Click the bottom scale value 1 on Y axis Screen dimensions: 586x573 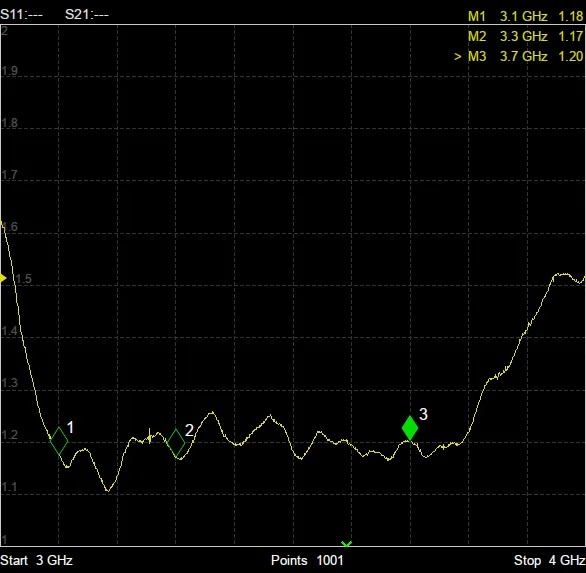(4, 539)
